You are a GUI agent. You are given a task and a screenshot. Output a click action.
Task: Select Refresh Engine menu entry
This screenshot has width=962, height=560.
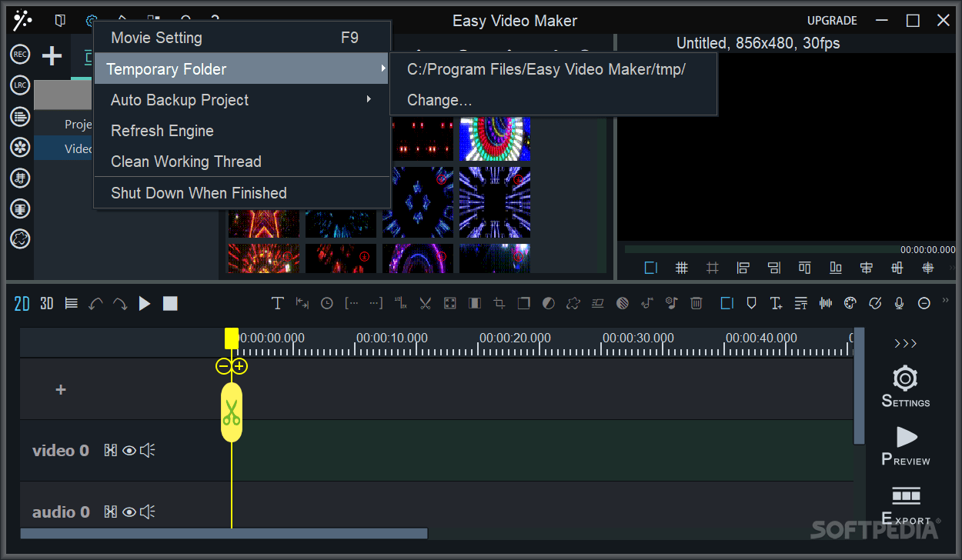pyautogui.click(x=242, y=131)
